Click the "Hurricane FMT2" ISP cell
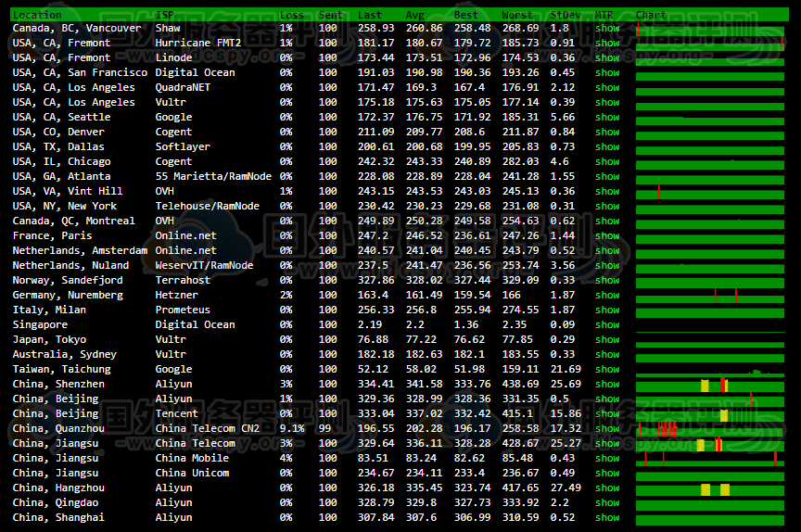801x532 pixels. 197,43
